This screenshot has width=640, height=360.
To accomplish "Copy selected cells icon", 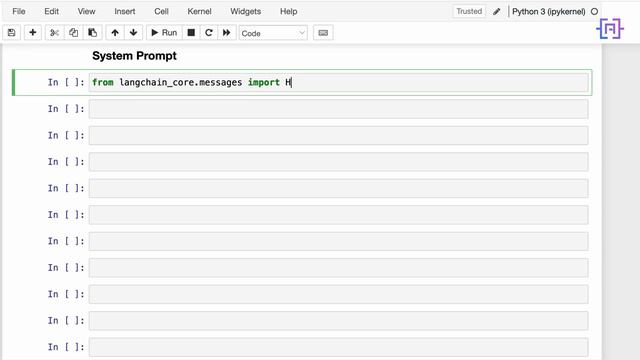I will pyautogui.click(x=73, y=33).
